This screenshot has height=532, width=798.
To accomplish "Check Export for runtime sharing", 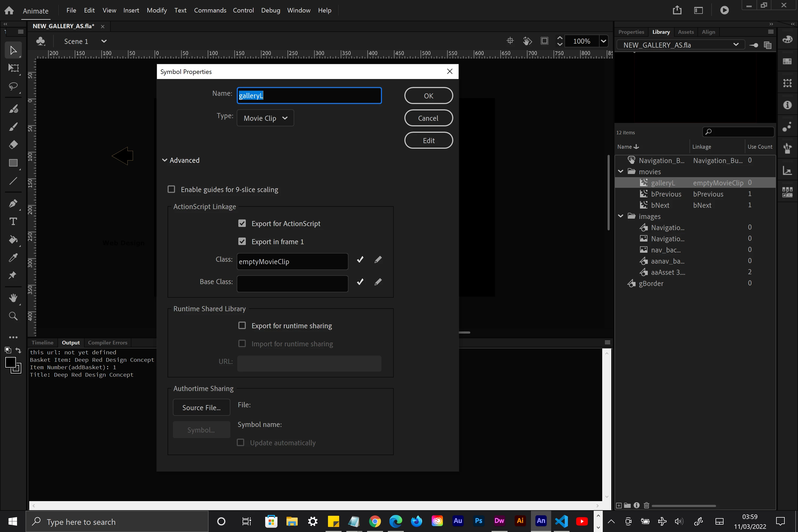I will pos(242,325).
